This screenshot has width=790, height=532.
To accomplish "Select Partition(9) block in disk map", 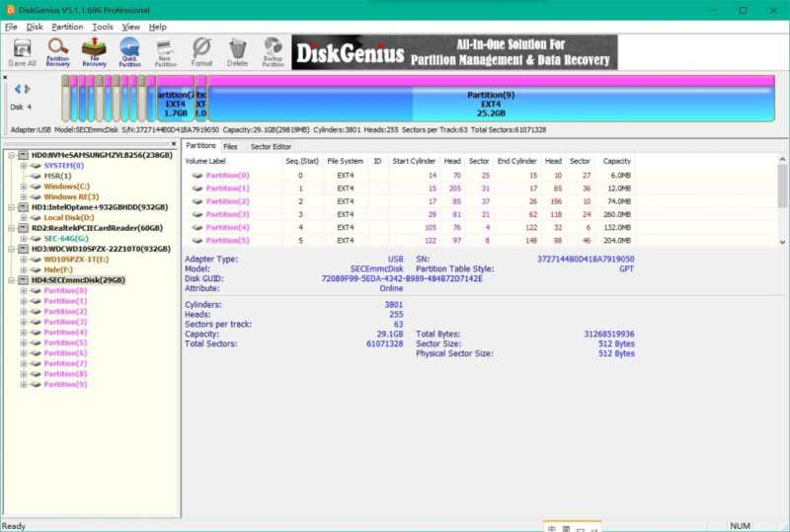I will [x=491, y=104].
